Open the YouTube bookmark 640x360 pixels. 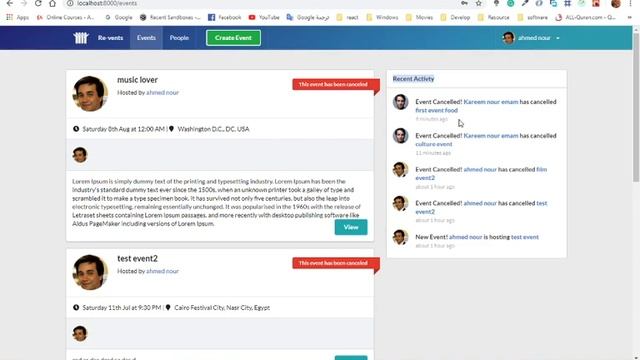click(x=264, y=18)
